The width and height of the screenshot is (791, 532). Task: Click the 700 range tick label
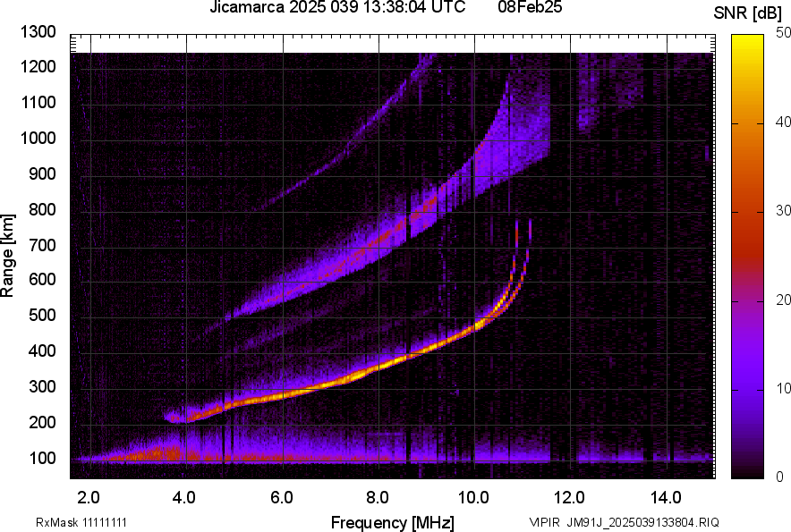(x=42, y=245)
